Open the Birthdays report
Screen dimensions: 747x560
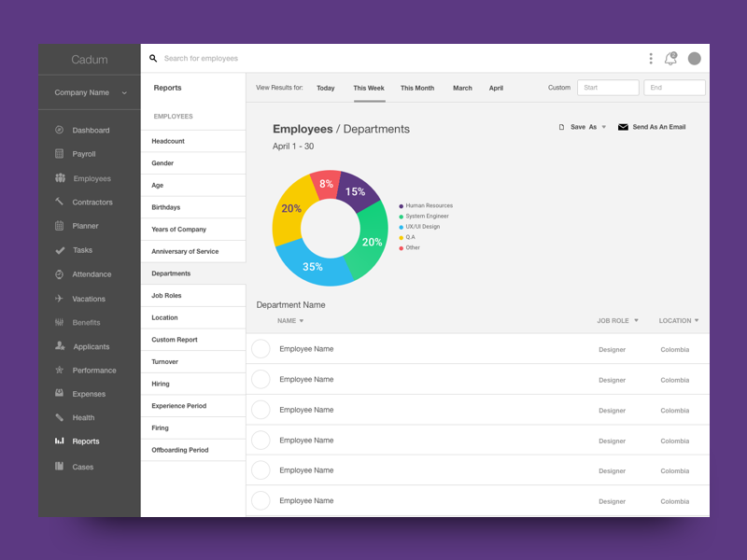[x=193, y=207]
